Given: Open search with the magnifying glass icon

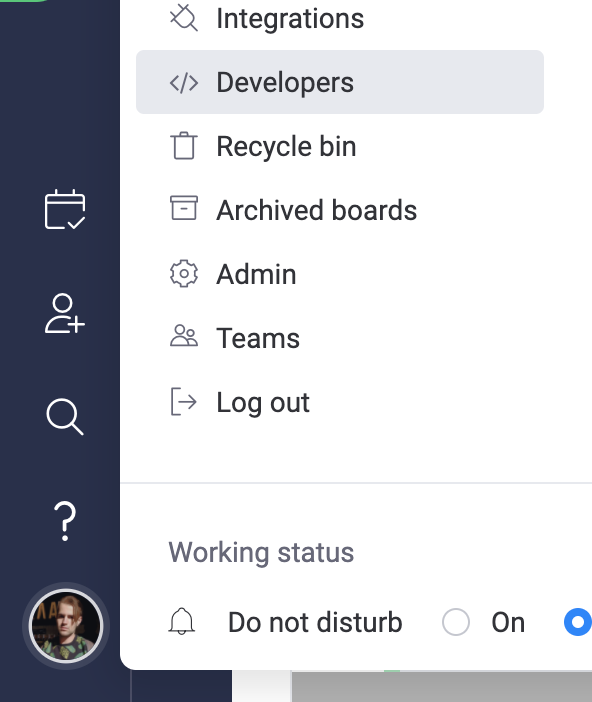Looking at the screenshot, I should tap(65, 417).
